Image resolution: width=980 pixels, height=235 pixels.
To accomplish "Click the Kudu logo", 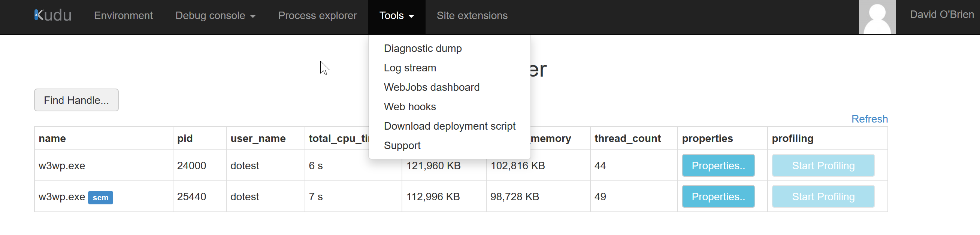I will (x=53, y=15).
